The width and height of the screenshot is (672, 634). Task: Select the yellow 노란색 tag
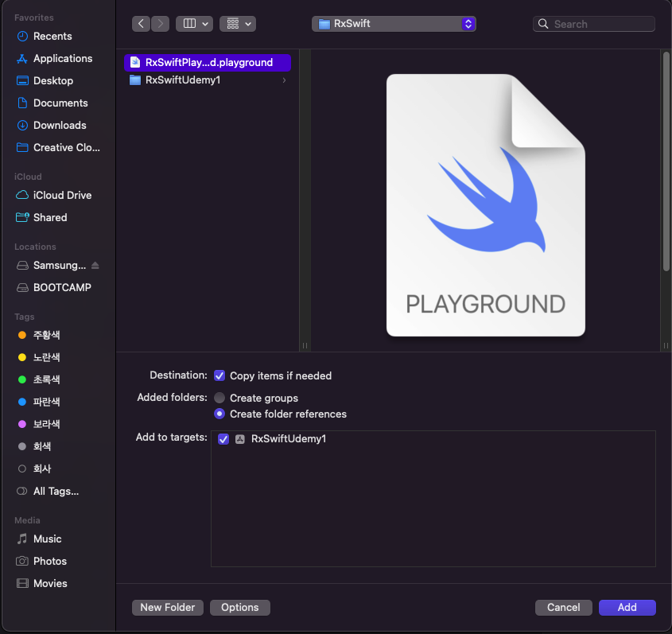click(x=46, y=357)
